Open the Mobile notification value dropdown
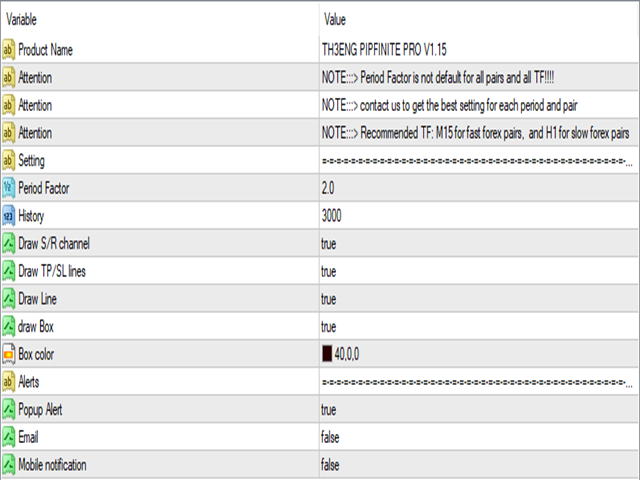Screen dimensions: 640x480 point(479,465)
